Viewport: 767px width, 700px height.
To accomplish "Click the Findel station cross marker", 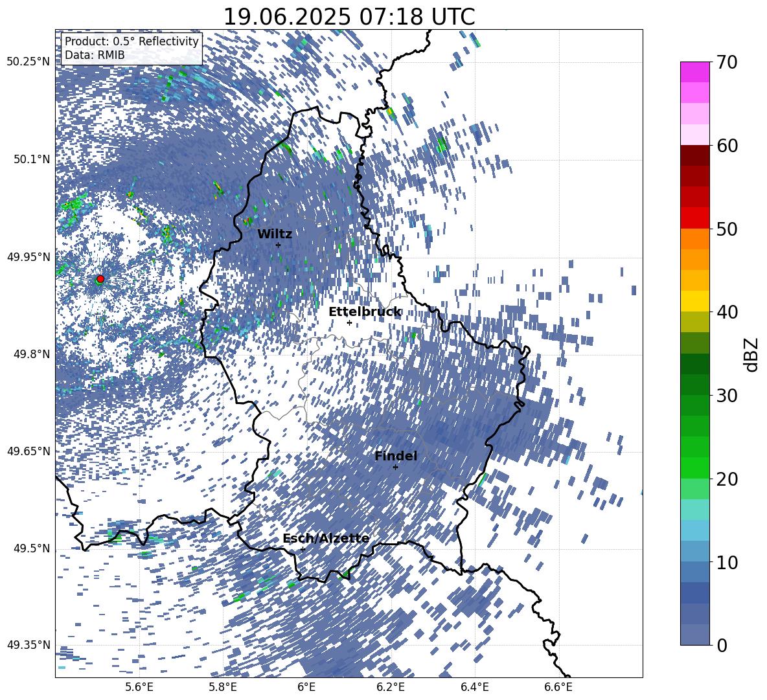I will coord(395,467).
